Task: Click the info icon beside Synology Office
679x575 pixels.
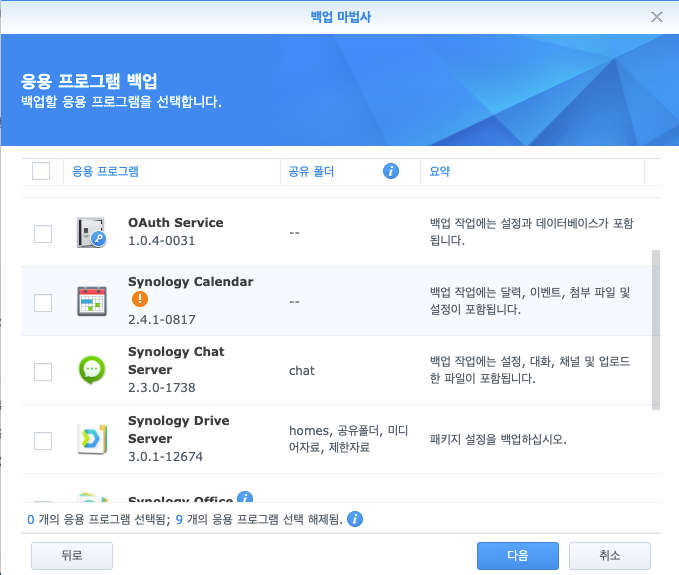Action: (x=245, y=497)
